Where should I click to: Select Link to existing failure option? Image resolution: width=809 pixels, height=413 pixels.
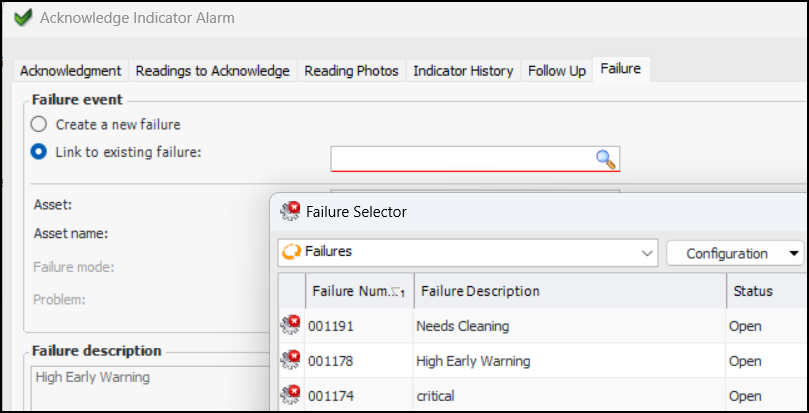(x=39, y=152)
